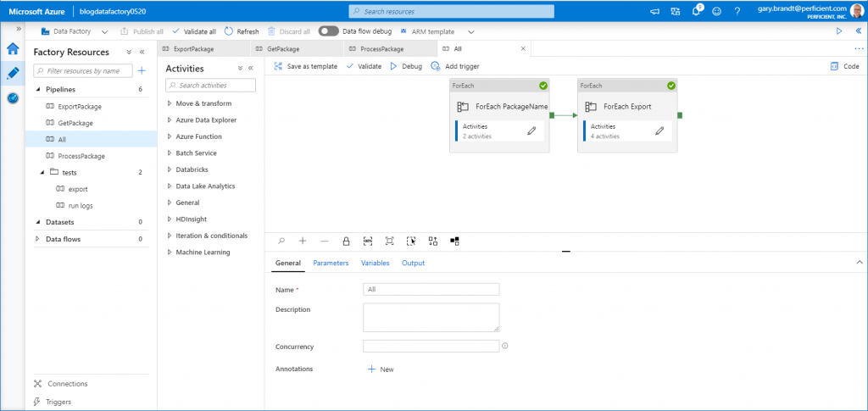Click Save as template
Screen dimensions: 868x411
pos(305,66)
